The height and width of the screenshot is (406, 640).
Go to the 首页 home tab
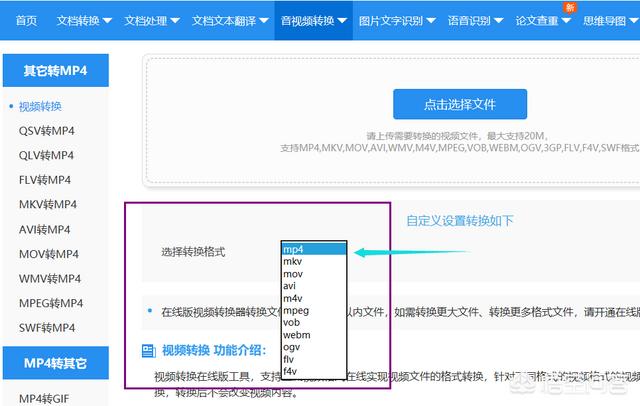pyautogui.click(x=27, y=20)
